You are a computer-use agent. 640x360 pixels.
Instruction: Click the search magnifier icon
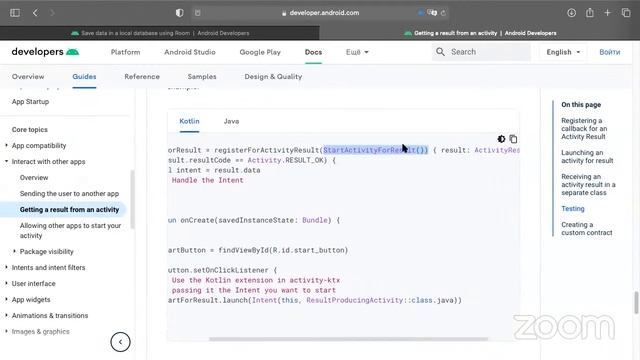pyautogui.click(x=440, y=52)
